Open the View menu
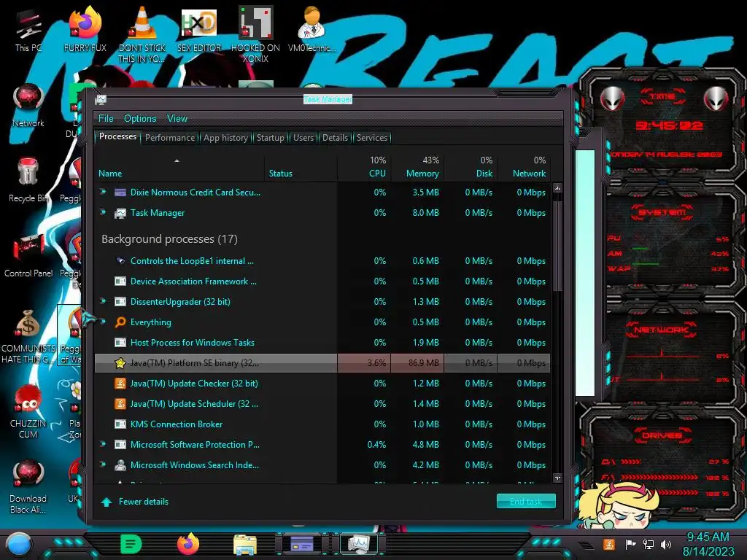The width and height of the screenshot is (747, 560). 177,118
